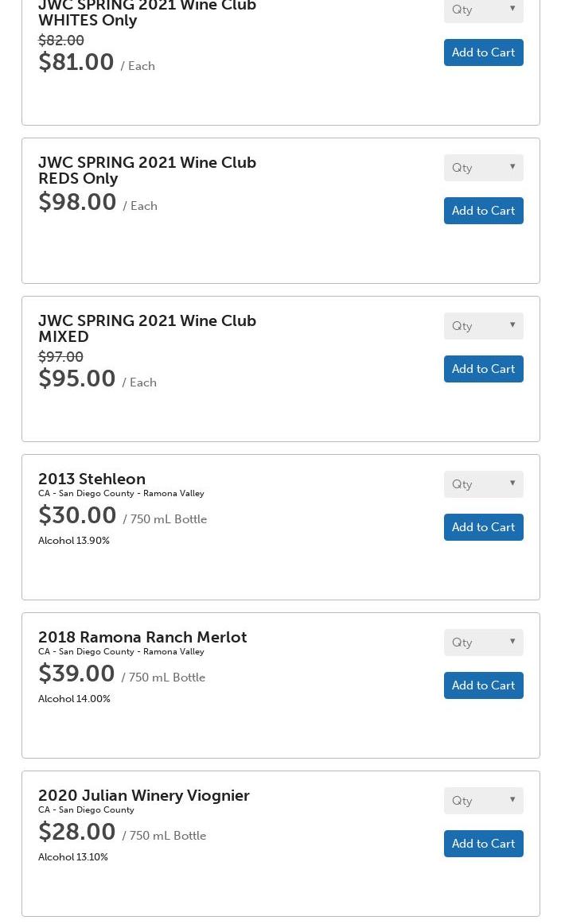Click the JWC SPRING 2021 WHITES Only title
Screen dimensions: 561x924
coord(147,12)
